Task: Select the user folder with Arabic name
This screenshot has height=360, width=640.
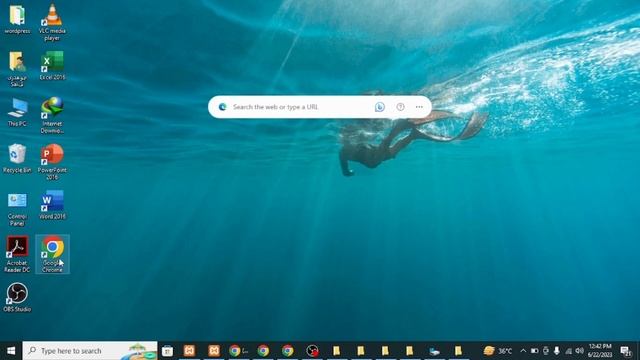Action: [x=17, y=69]
